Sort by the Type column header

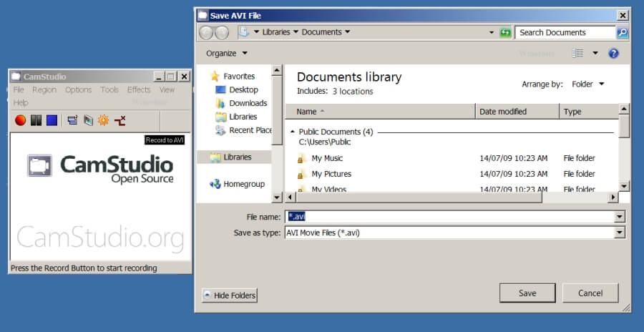589,112
